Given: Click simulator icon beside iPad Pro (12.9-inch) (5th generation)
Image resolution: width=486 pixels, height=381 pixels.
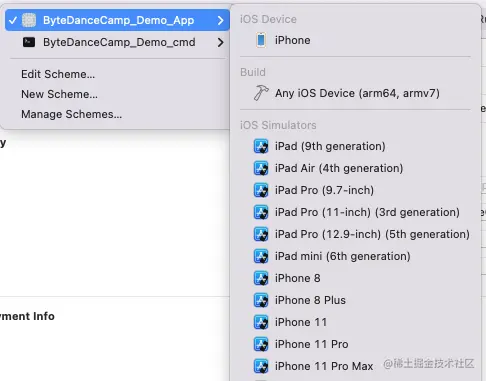Looking at the screenshot, I should tap(261, 234).
